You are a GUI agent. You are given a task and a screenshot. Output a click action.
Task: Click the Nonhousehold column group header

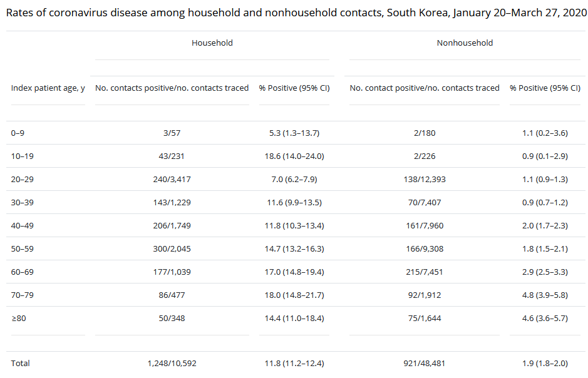click(465, 43)
